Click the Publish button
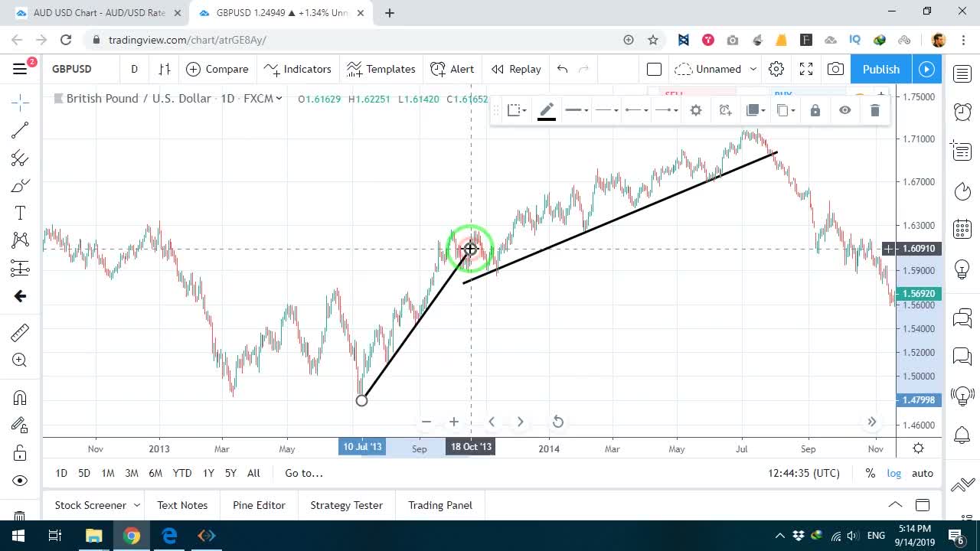 881,69
